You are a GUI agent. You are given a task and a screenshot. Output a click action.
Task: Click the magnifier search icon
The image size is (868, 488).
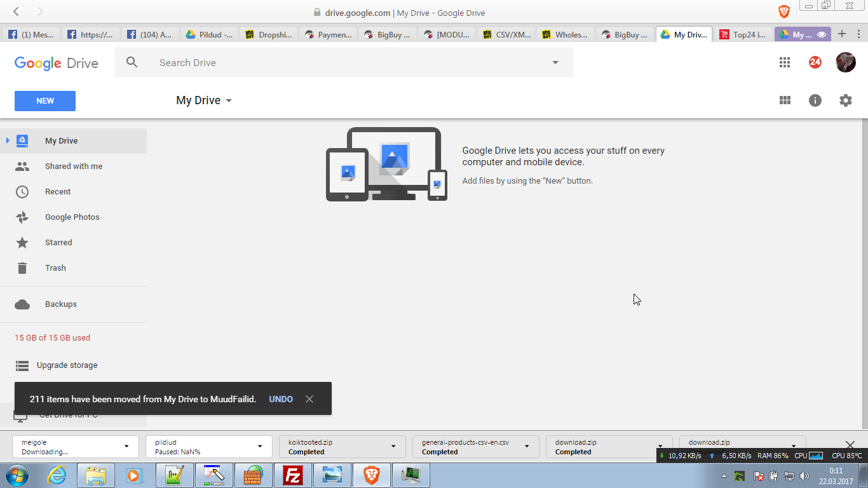pyautogui.click(x=132, y=62)
